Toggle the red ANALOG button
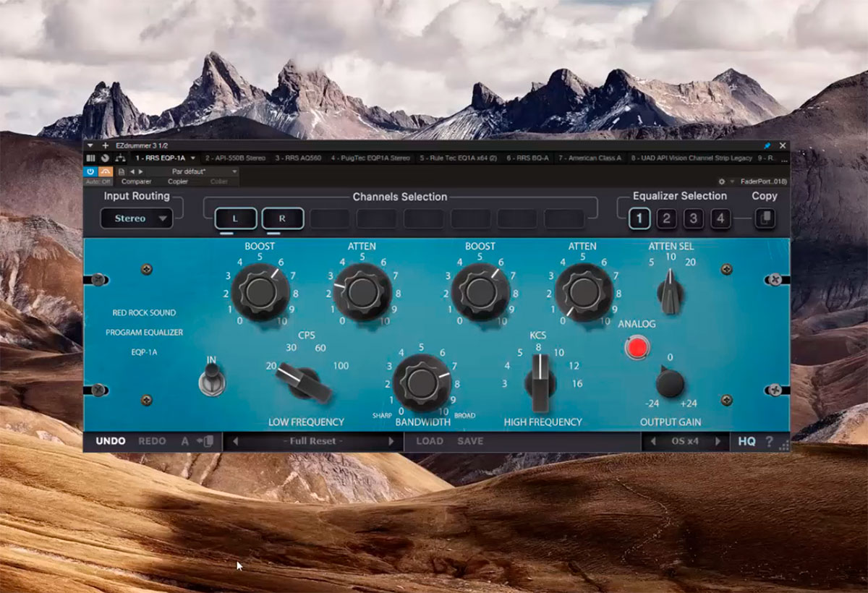This screenshot has width=868, height=593. click(637, 348)
